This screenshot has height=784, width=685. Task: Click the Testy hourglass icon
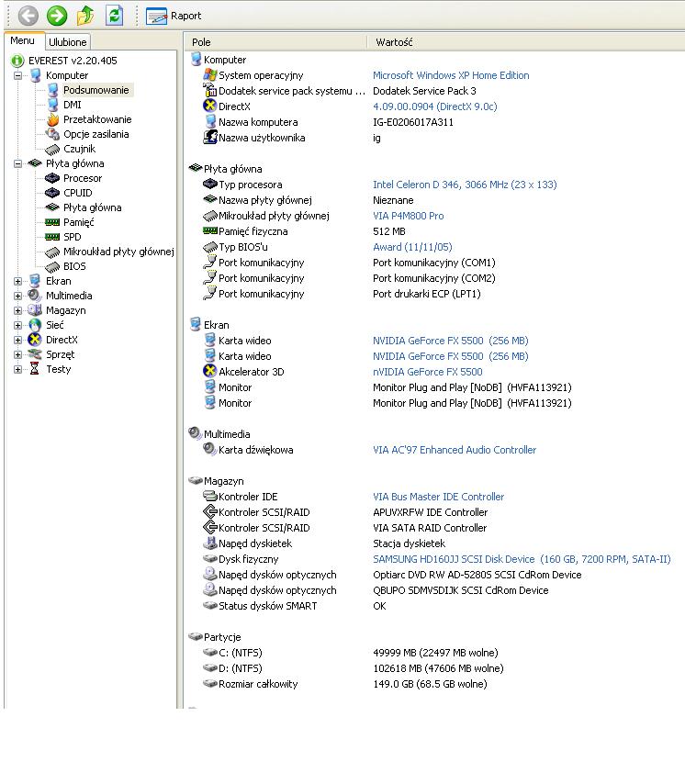point(35,369)
